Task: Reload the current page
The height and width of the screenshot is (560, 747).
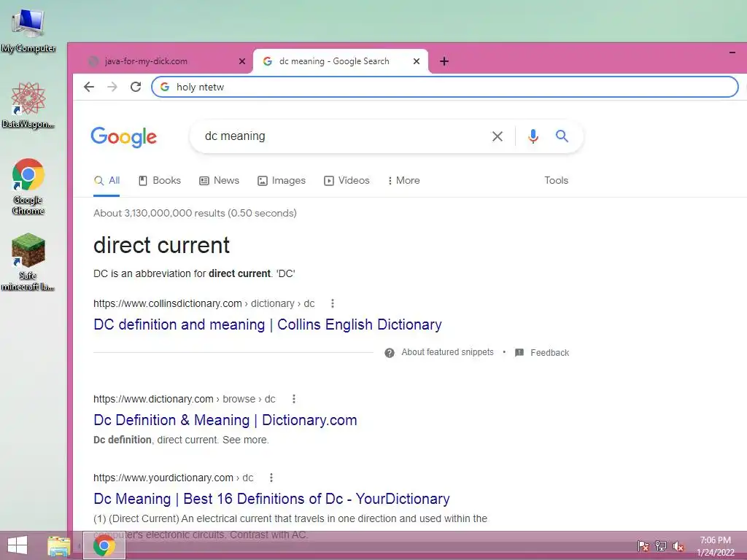Action: pyautogui.click(x=136, y=87)
